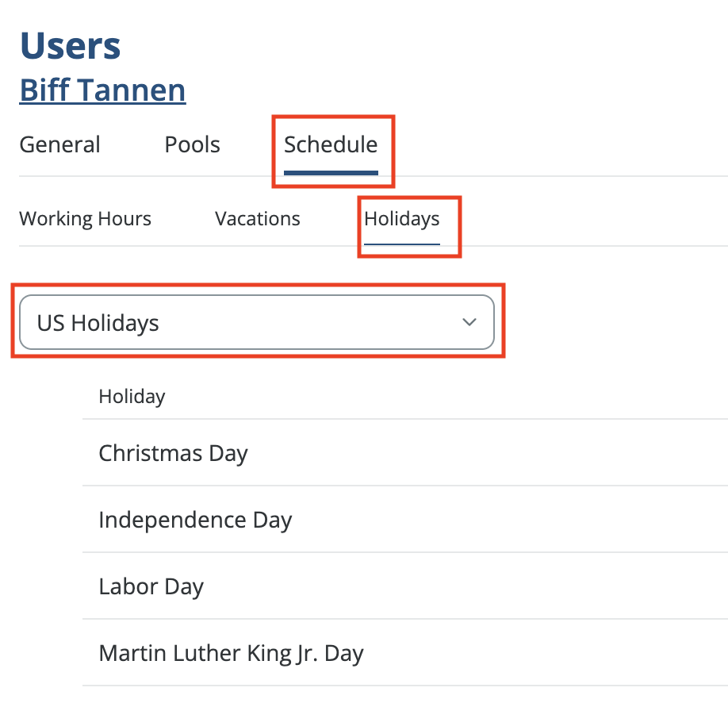
Task: Click the Christmas Day holiday name
Action: pos(174,453)
